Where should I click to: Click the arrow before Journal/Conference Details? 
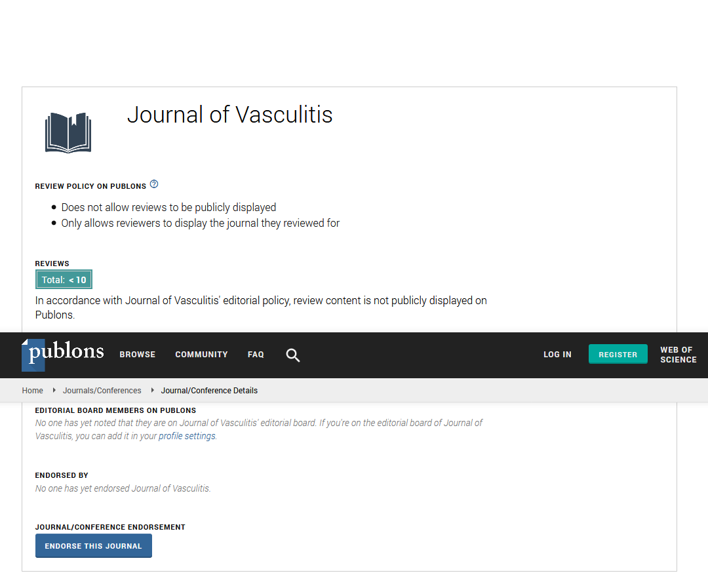(152, 390)
